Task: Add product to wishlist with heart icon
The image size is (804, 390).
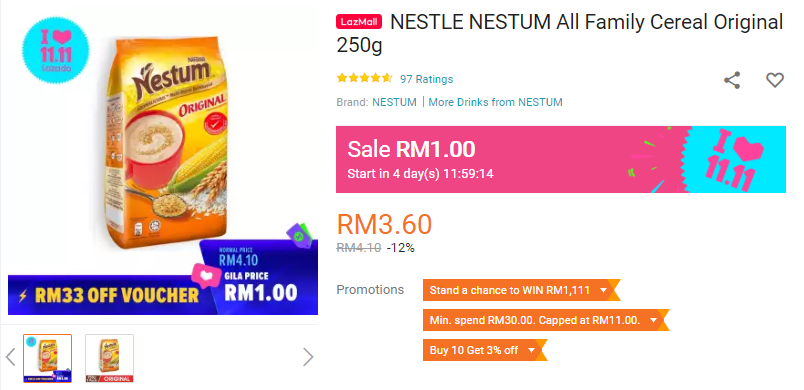Action: coord(775,80)
